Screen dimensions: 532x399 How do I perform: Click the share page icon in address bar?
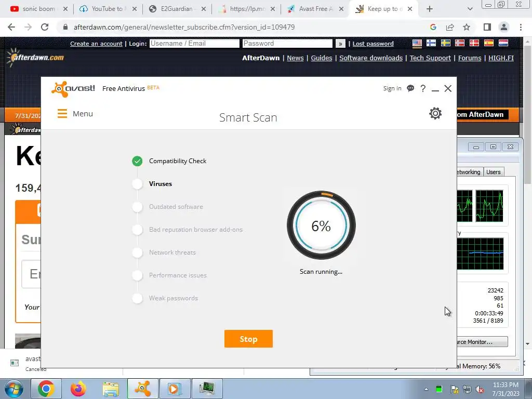(x=450, y=27)
